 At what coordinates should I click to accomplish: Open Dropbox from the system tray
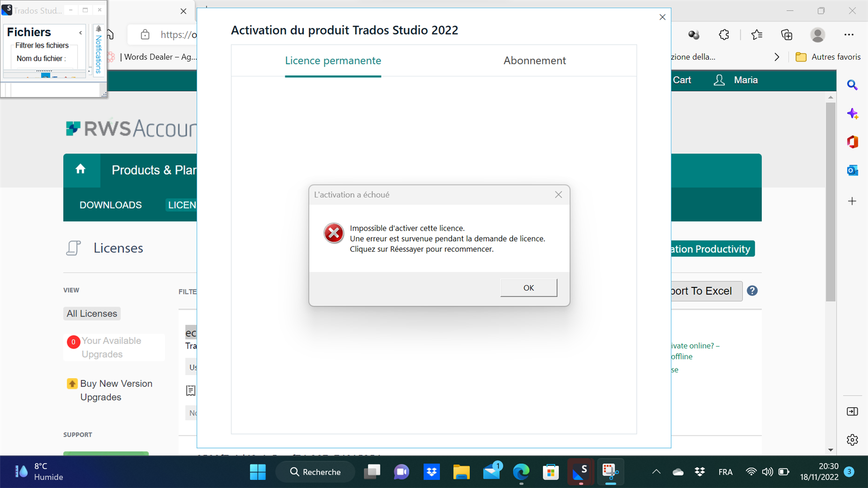click(699, 472)
